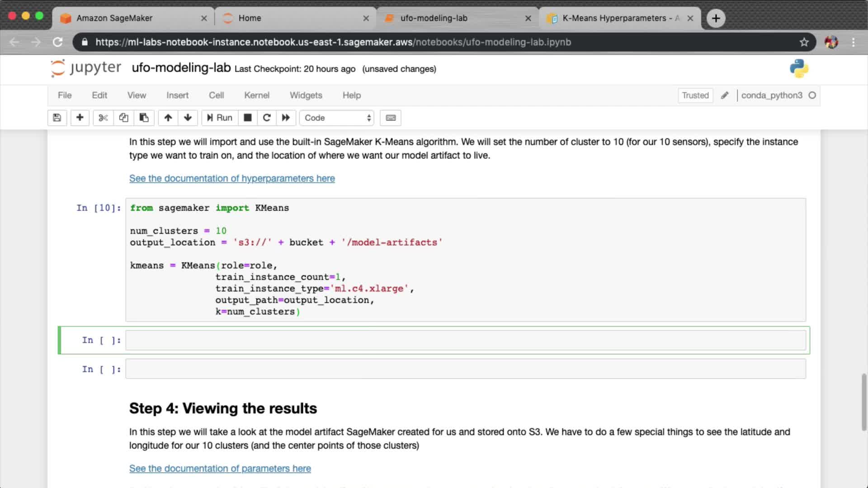Move selected cell up arrow
The image size is (868, 488).
coord(168,118)
